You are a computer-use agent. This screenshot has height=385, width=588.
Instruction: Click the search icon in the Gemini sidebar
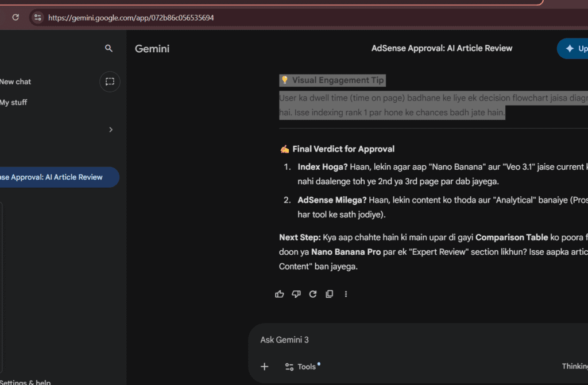109,49
